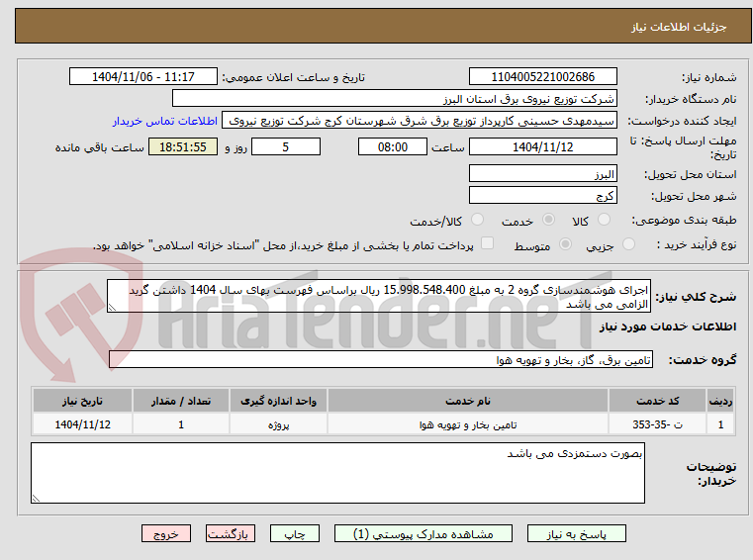Click the گروه خدمت service group field
This screenshot has height=560, width=753.
click(x=381, y=360)
